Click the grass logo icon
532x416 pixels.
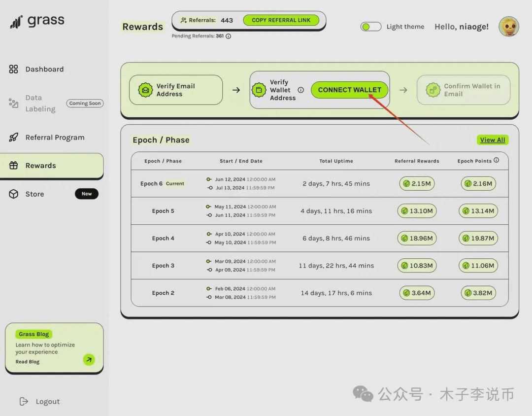pos(16,22)
